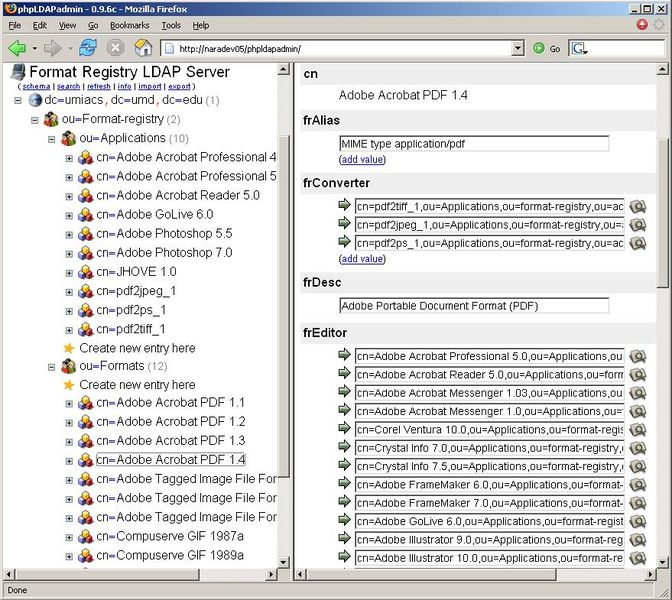672x600 pixels.
Task: Click the star icon for new Applications entry
Action: click(69, 348)
